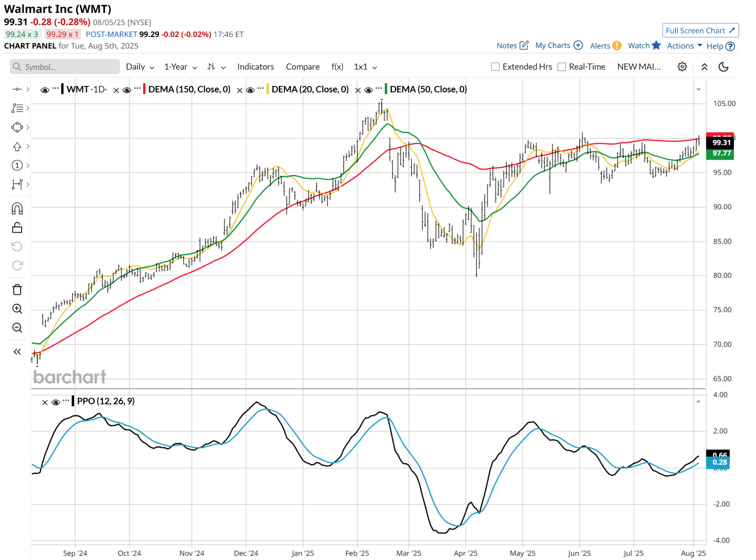Remove the PPO indicator pane
This screenshot has width=756, height=560.
pos(45,402)
